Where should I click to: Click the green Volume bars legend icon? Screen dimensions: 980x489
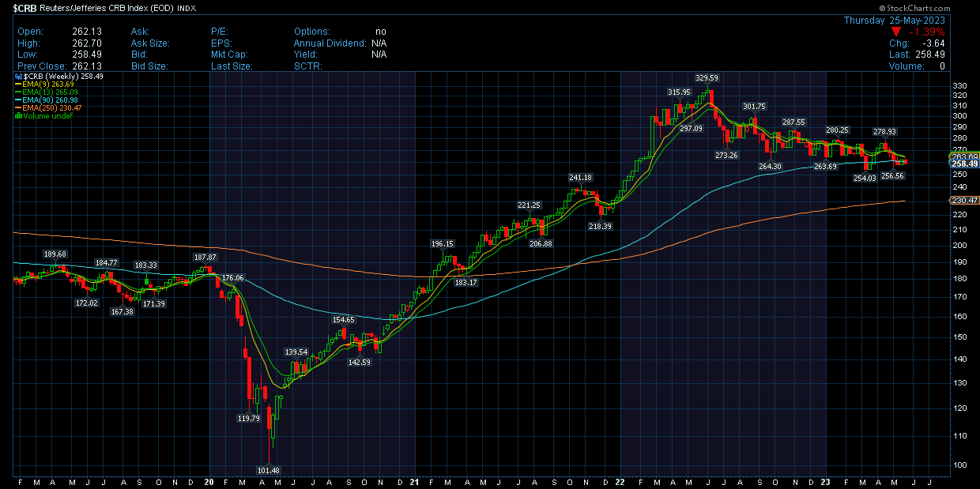19,116
